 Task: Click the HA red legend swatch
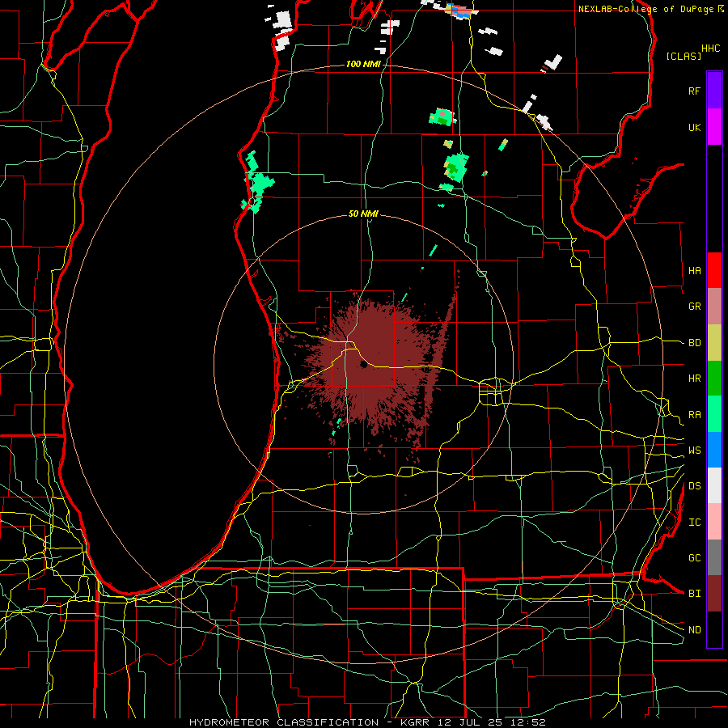click(714, 270)
